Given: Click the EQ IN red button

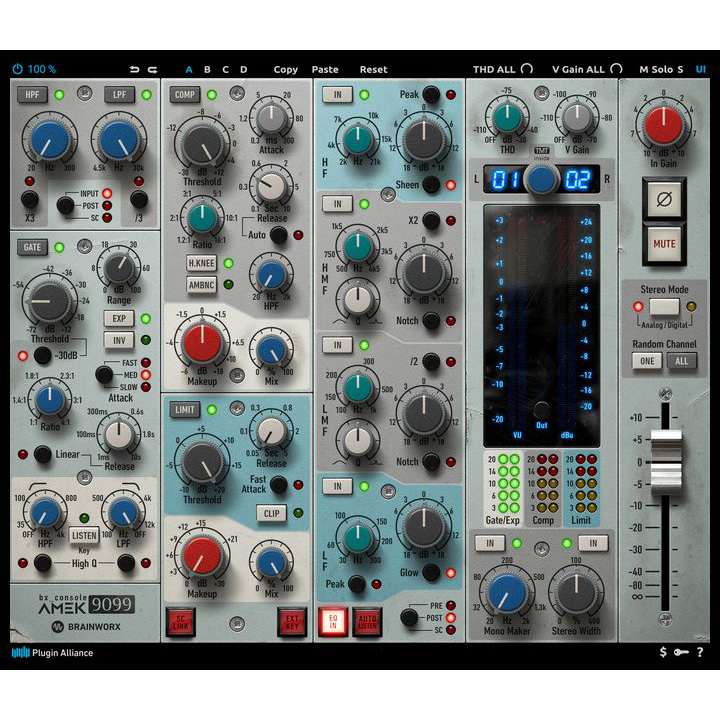Looking at the screenshot, I should 333,622.
